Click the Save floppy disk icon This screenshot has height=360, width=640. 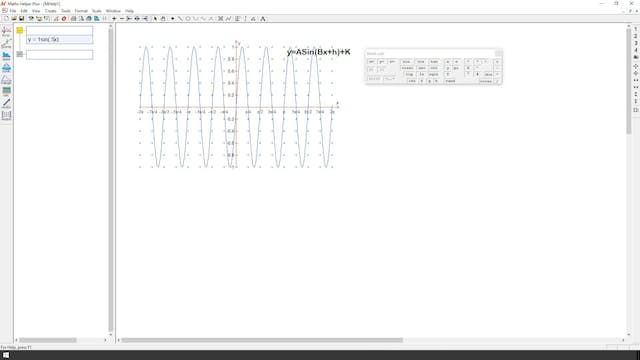(x=22, y=18)
